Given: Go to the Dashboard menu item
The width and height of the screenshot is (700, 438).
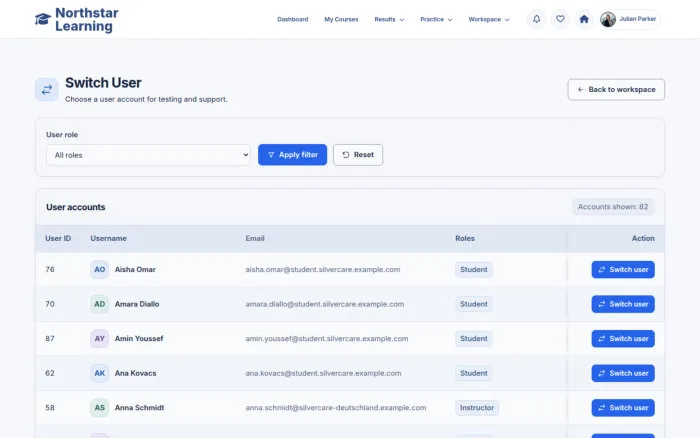Looking at the screenshot, I should 292,20.
